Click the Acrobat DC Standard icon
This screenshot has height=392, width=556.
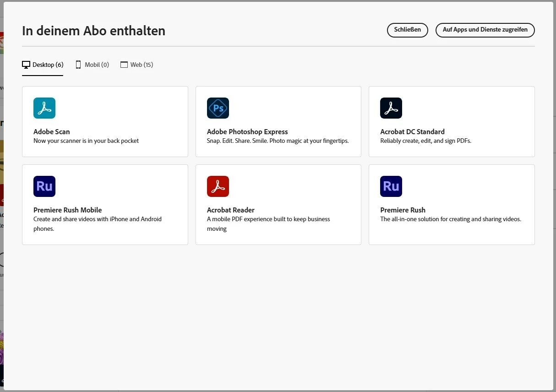[391, 108]
